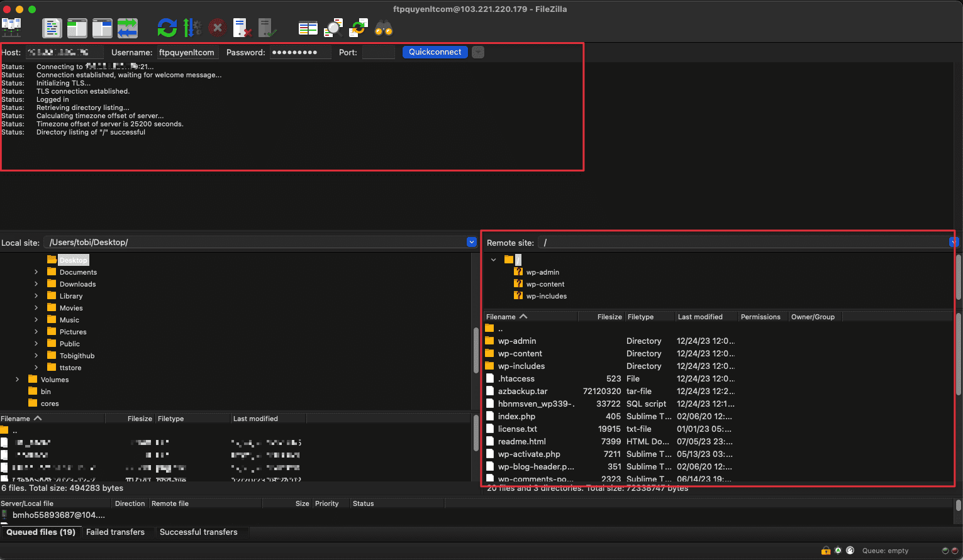Toggle synchronized browsing icon

coord(359,28)
